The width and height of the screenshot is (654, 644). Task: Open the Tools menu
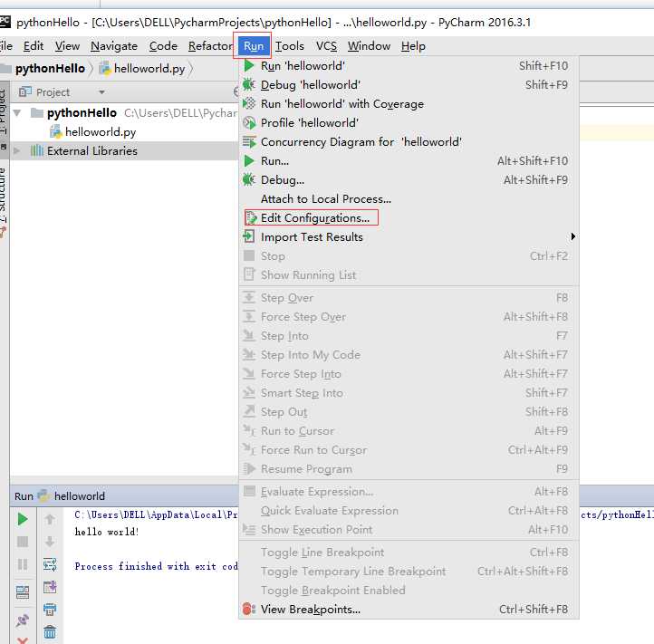(290, 46)
